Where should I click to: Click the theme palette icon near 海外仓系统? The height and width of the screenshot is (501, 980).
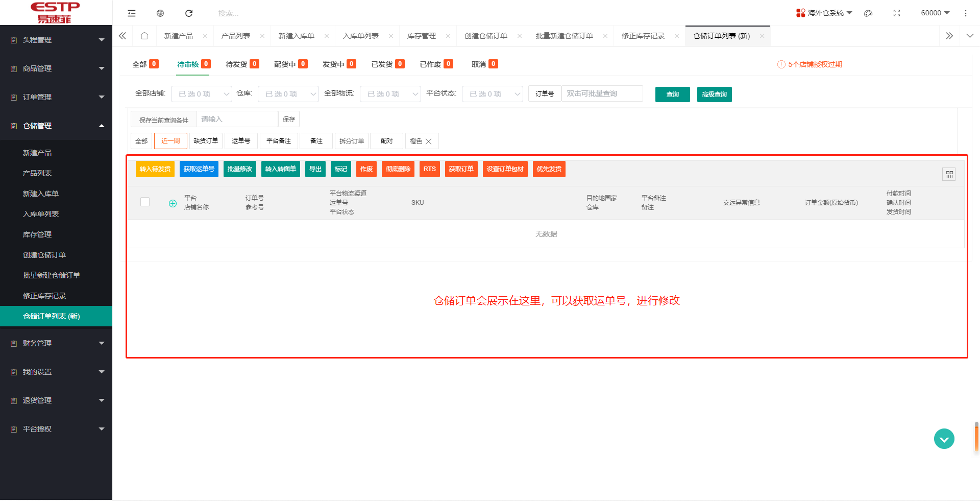[868, 13]
